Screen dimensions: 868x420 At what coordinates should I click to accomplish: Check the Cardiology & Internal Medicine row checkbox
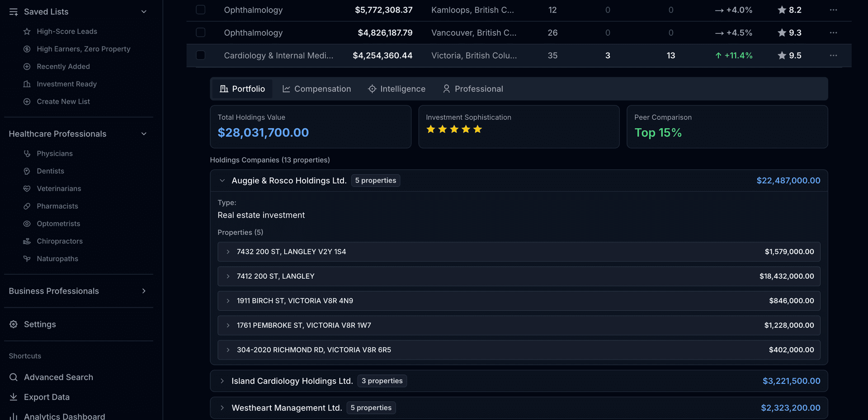pyautogui.click(x=201, y=56)
